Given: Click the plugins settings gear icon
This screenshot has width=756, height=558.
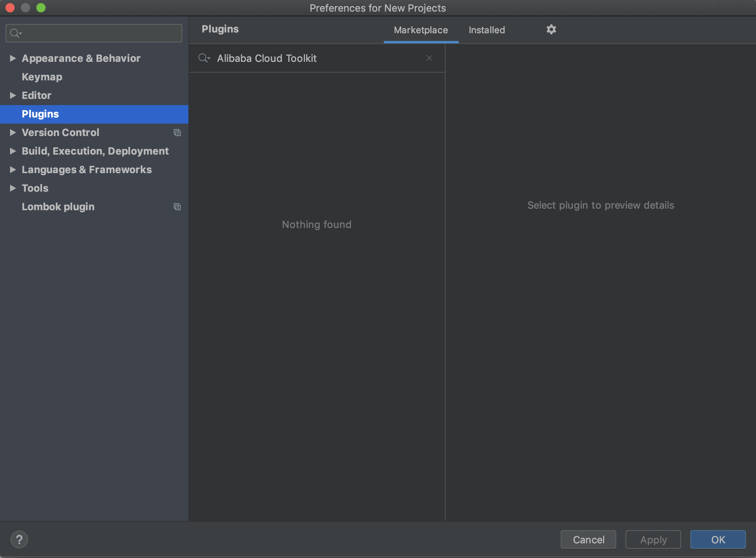Looking at the screenshot, I should point(551,29).
